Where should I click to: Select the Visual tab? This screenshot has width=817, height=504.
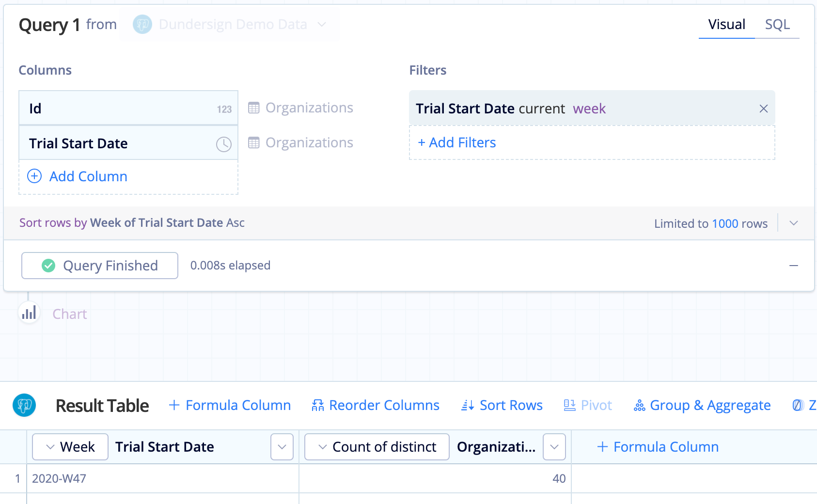(x=726, y=24)
